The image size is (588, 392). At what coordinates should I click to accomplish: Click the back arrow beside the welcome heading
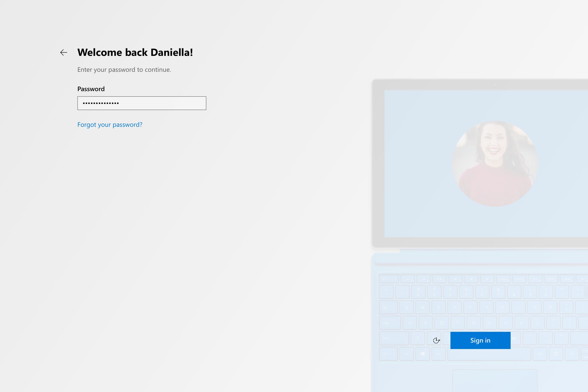tap(63, 52)
